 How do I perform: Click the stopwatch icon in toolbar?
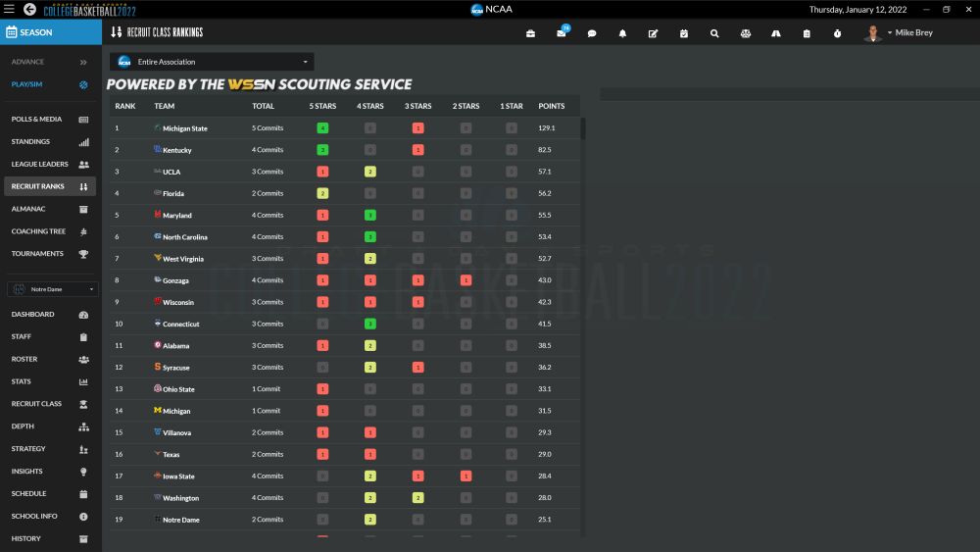tap(837, 33)
